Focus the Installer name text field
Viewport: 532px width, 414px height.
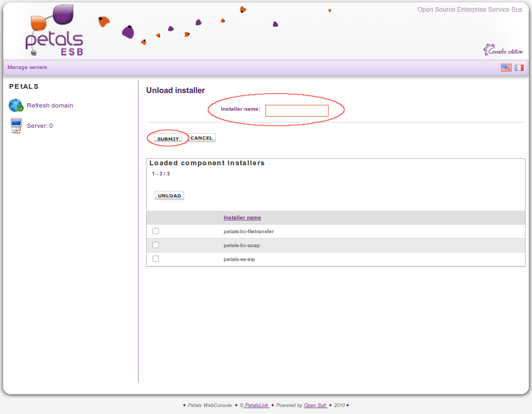point(297,111)
